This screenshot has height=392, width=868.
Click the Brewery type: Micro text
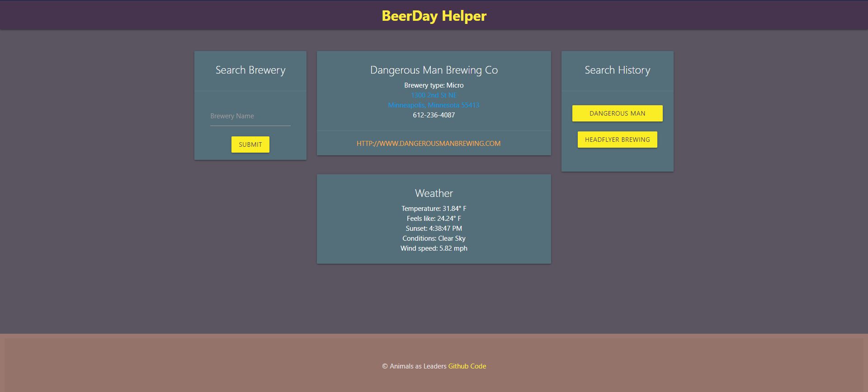click(x=434, y=85)
